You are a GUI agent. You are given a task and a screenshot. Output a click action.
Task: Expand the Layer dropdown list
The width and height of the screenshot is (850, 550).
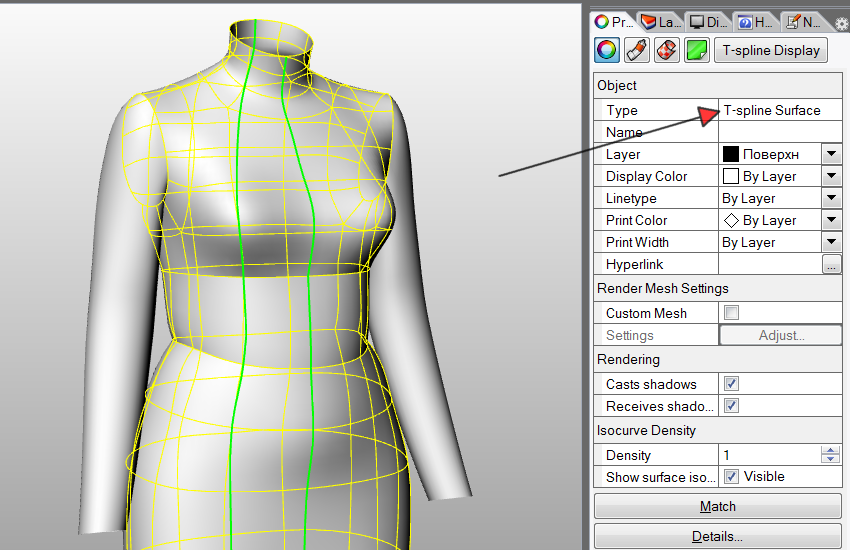(831, 154)
